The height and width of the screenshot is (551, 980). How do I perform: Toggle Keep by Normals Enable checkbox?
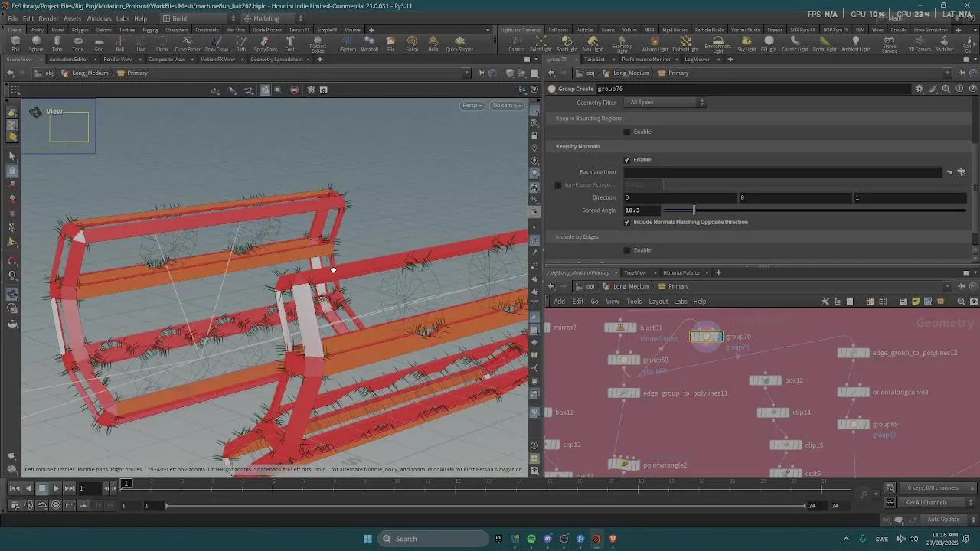627,160
